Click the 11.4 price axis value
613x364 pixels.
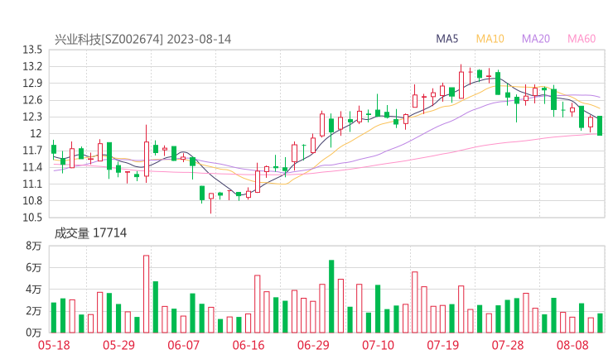click(x=32, y=168)
